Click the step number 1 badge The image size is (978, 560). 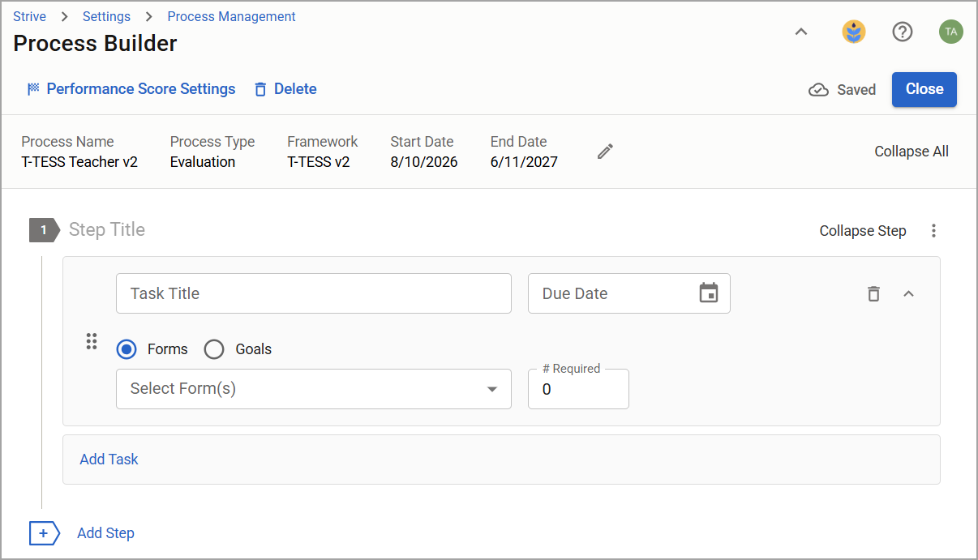(45, 230)
